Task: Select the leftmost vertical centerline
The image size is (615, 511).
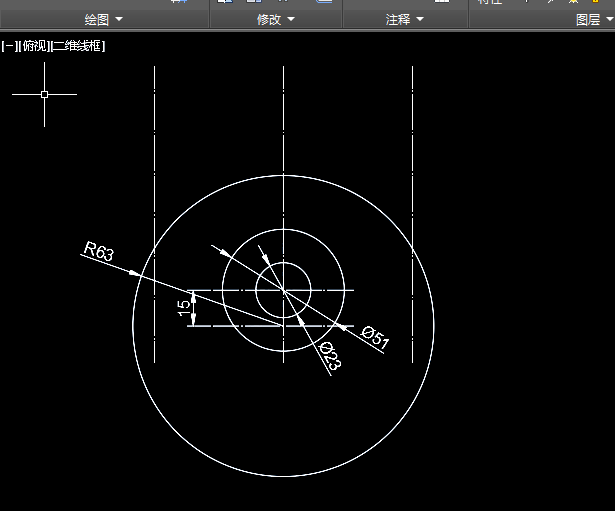Action: pyautogui.click(x=155, y=214)
